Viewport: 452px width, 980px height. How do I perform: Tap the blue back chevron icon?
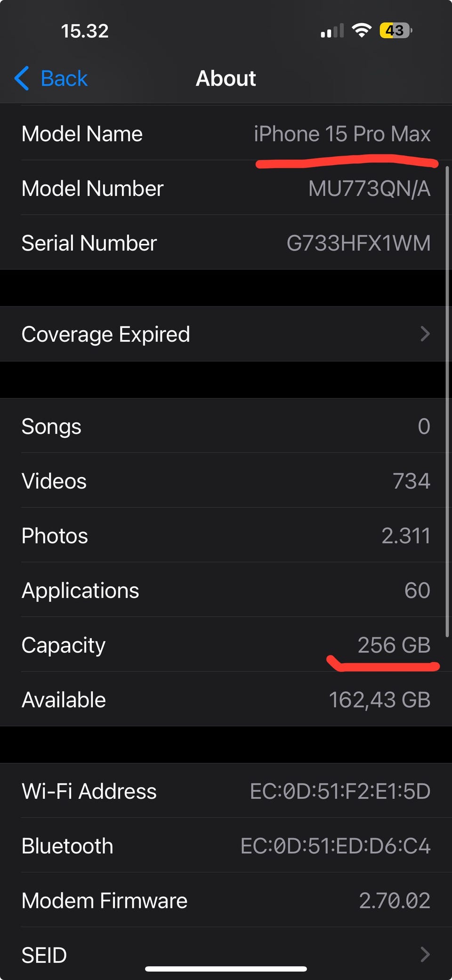coord(22,78)
